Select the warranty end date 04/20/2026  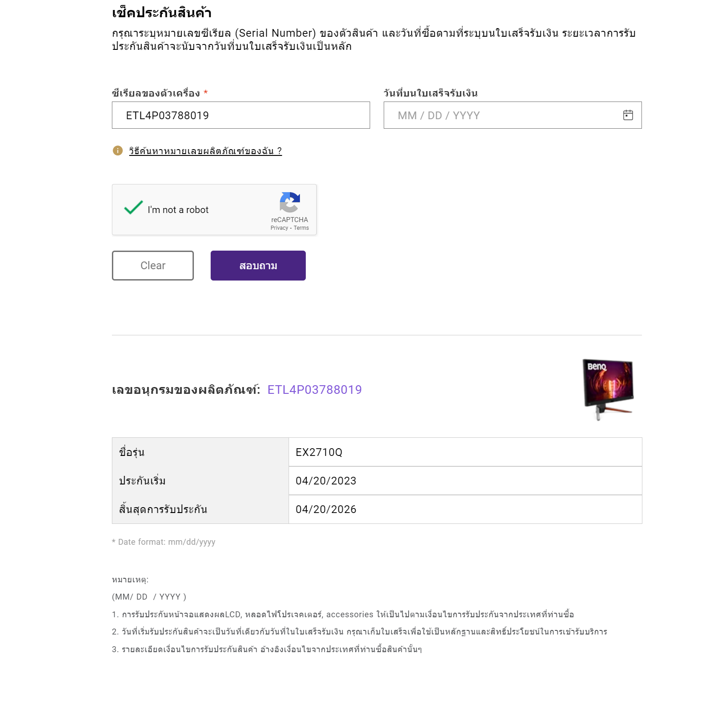click(465, 509)
